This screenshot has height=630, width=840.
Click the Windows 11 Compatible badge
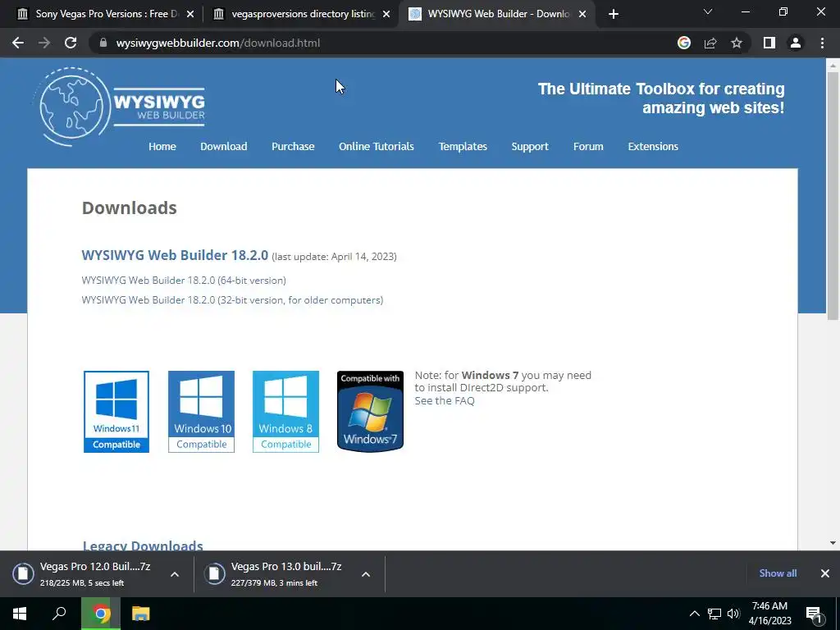pyautogui.click(x=116, y=412)
